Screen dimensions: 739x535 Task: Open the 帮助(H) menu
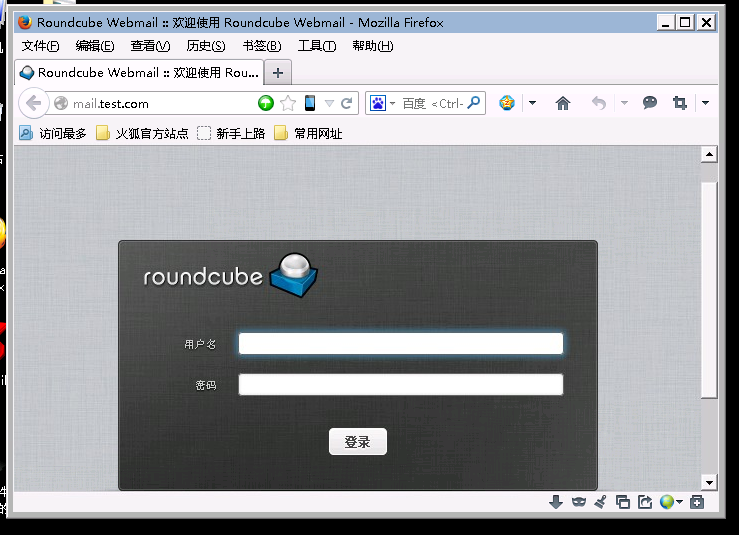pyautogui.click(x=372, y=46)
